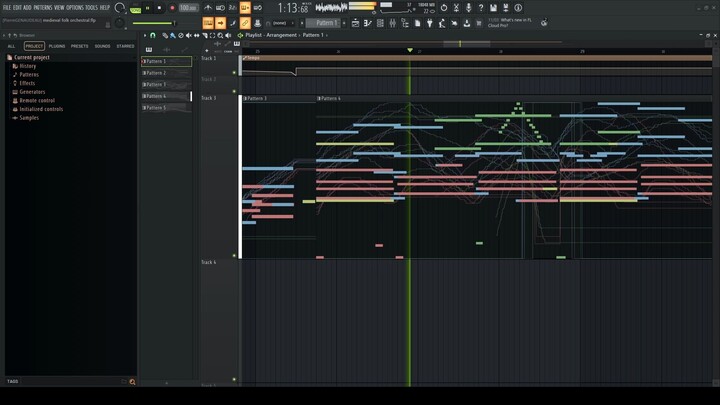Open the FILE menu
Image resolution: width=720 pixels, height=405 pixels.
7,7
